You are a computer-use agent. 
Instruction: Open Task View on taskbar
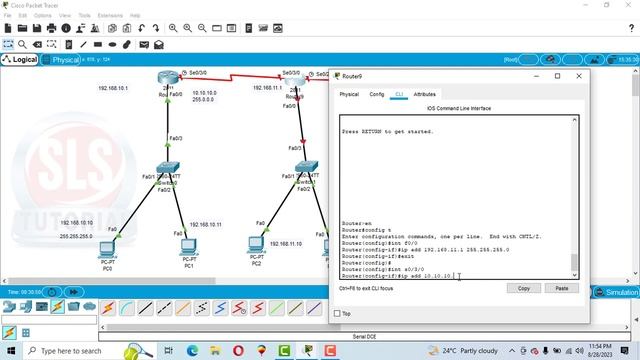pos(168,351)
